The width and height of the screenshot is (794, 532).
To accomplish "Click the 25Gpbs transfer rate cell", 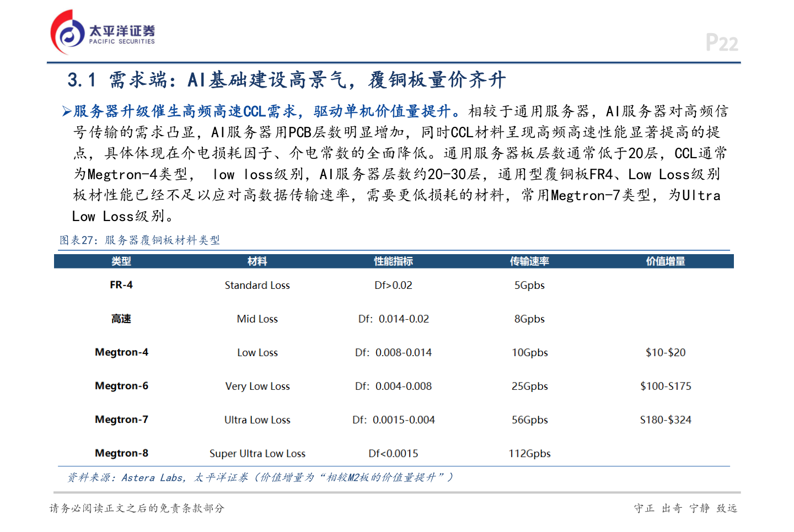I will click(x=529, y=386).
